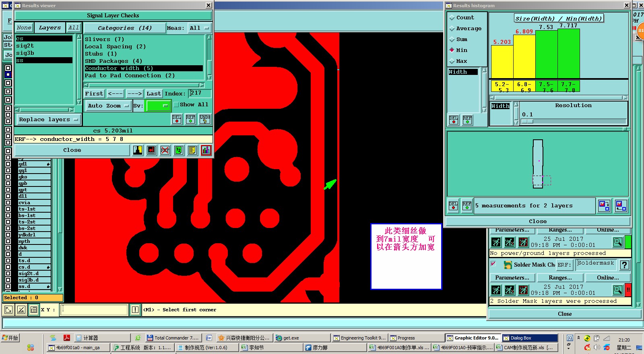
Task: Open the Replace layers dropdown
Action: [x=48, y=120]
